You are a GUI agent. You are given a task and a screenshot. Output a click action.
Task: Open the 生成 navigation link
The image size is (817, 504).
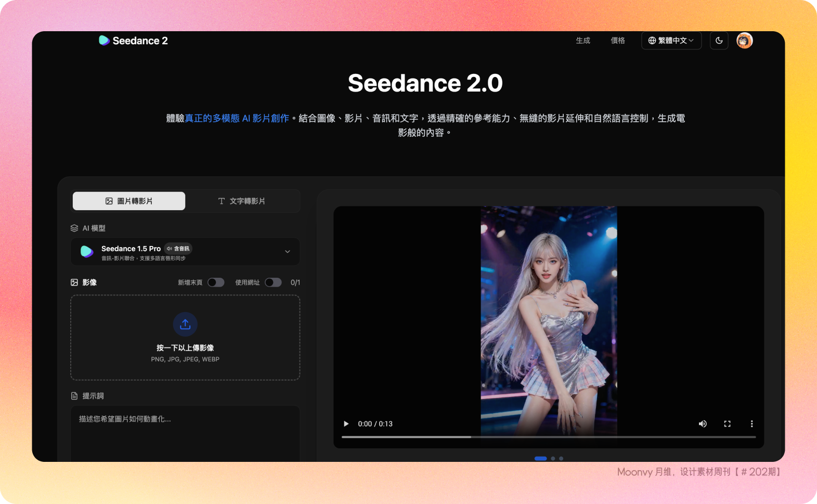coord(583,41)
